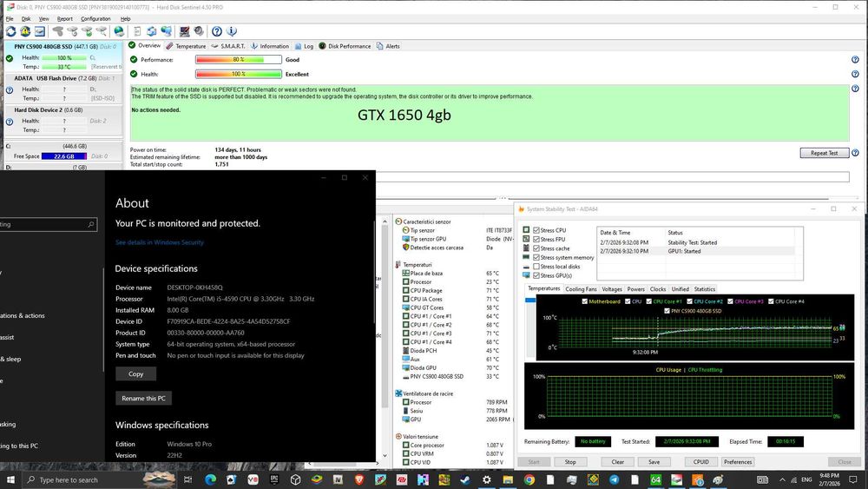The height and width of the screenshot is (489, 868).
Task: Click the help icon next to Repeat Test
Action: click(x=855, y=153)
